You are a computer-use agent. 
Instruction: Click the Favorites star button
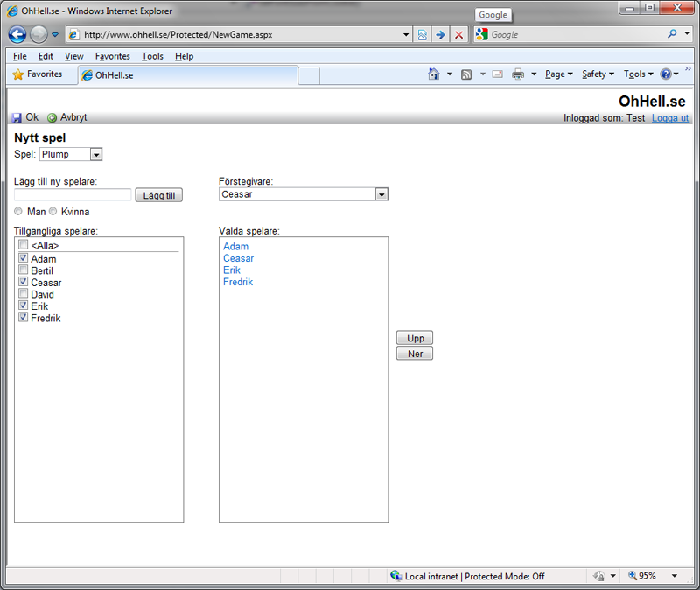[38, 74]
